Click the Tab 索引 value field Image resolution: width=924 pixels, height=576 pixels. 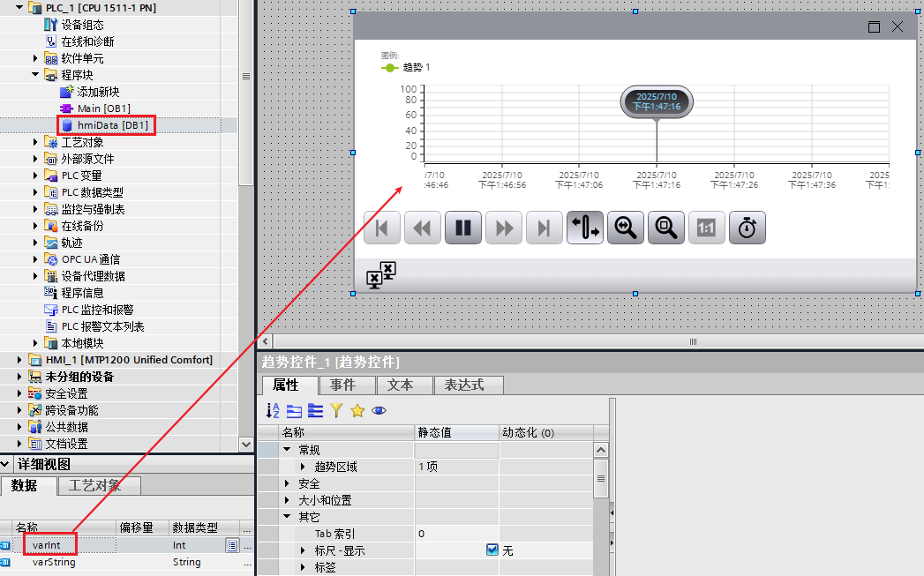coord(454,534)
